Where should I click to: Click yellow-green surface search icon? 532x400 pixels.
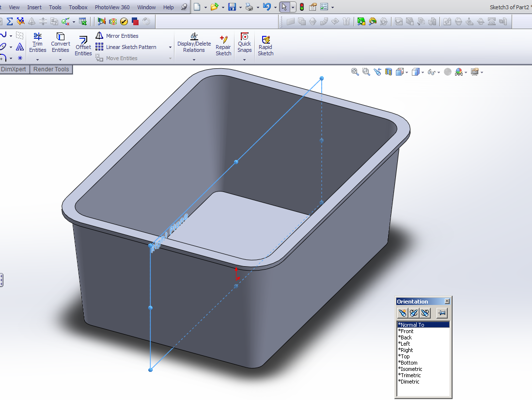373,22
